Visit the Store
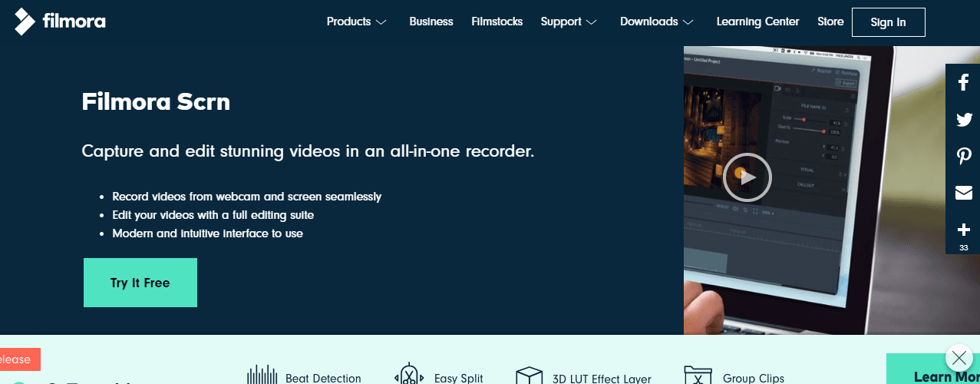Screen dimensions: 980x384 click(830, 22)
